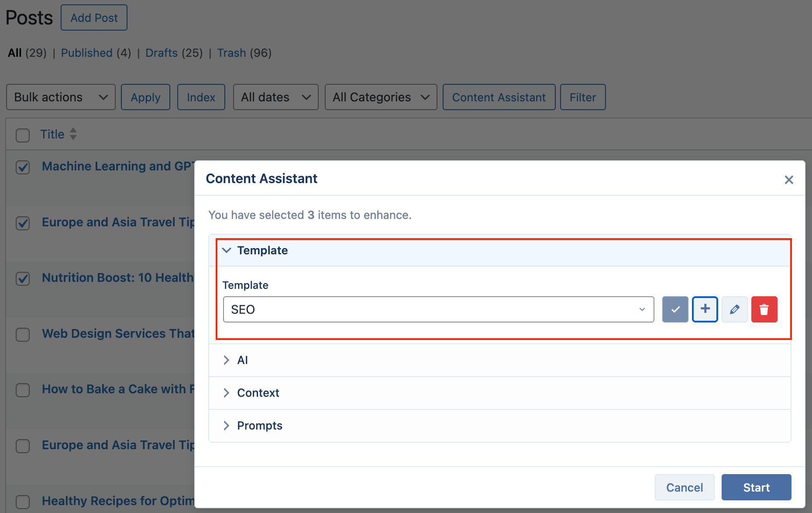Check the Web Design Services post checkbox
The image size is (812, 513).
coord(23,334)
